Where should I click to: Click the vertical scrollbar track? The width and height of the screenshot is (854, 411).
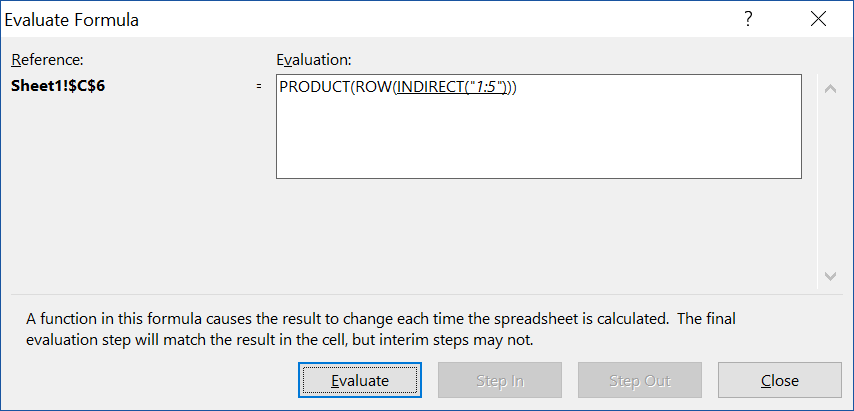[x=830, y=182]
